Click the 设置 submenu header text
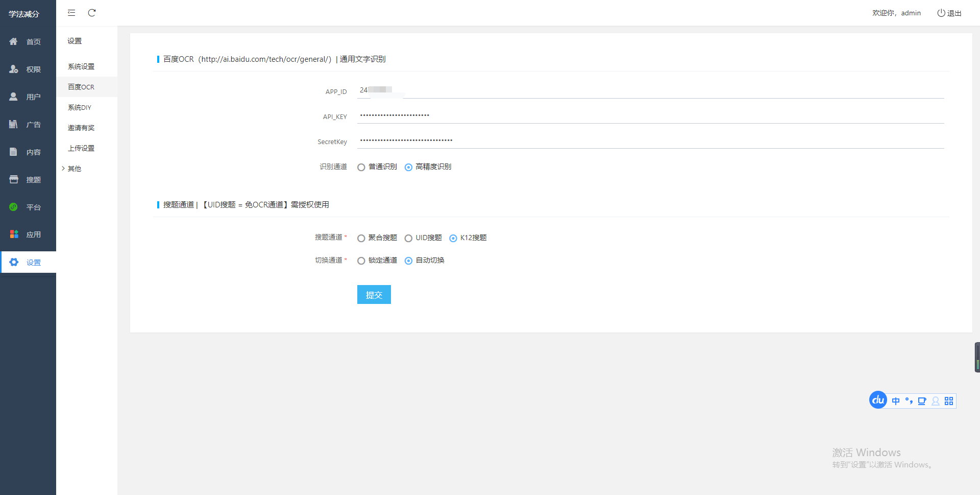Screen dimensions: 980x495 (75, 41)
